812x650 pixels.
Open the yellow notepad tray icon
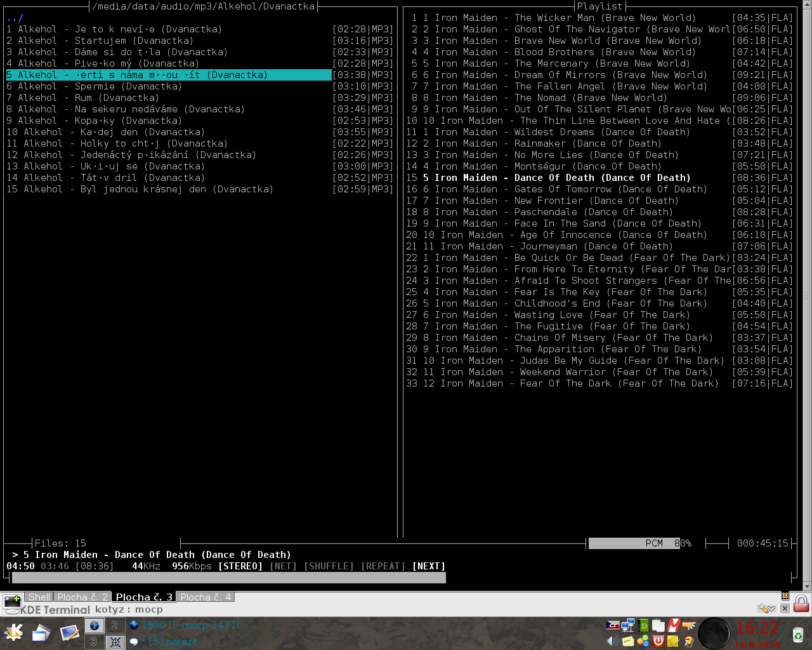click(x=673, y=641)
